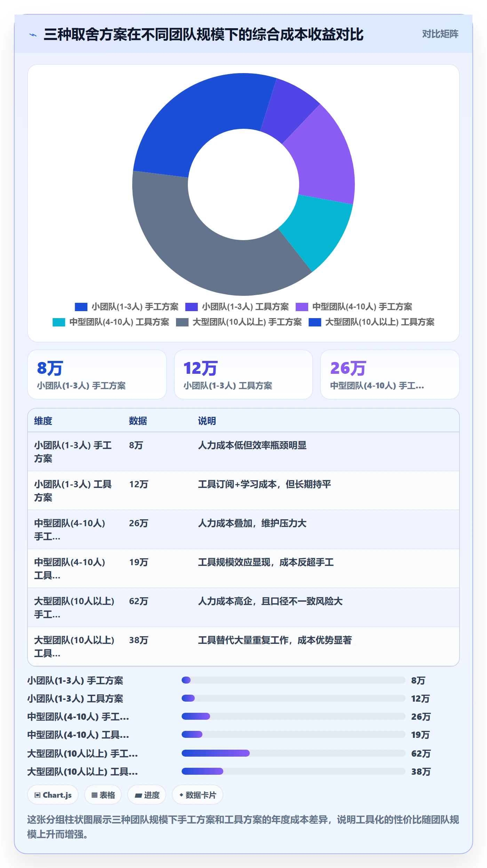Click the 维度 column header
The width and height of the screenshot is (487, 868).
point(43,421)
